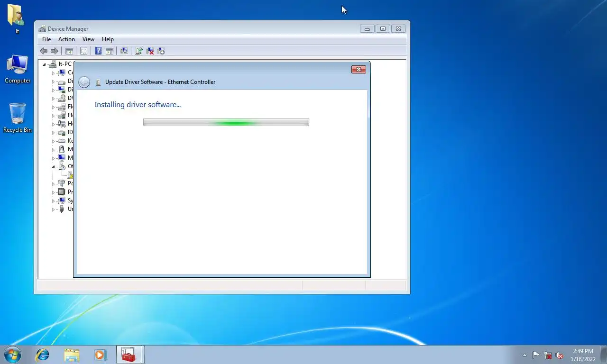
Task: Expand the Human Interface Devices category arrow
Action: coord(53,124)
